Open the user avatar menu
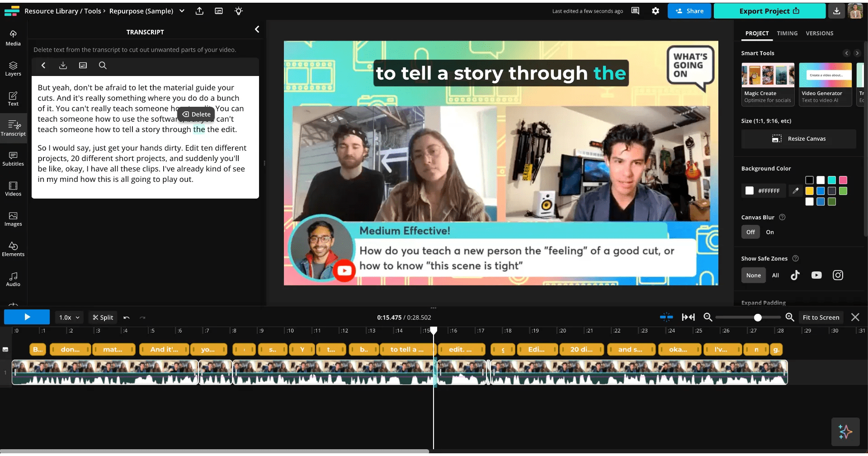Viewport: 868px width, 456px height. pos(855,11)
